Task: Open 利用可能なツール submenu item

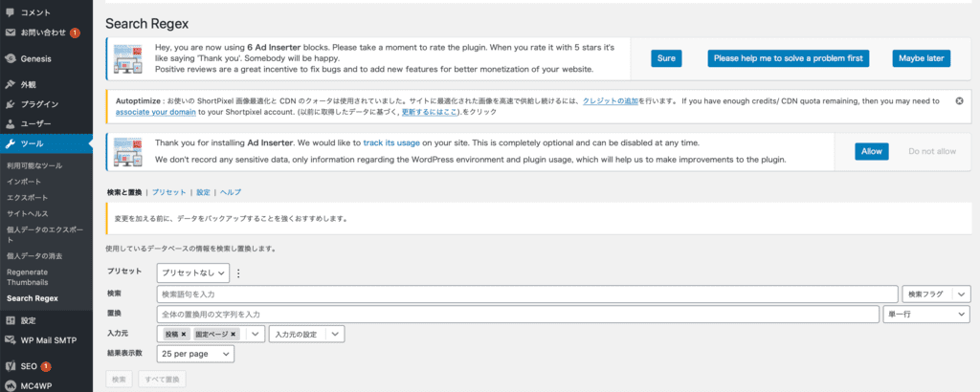Action: 34,166
